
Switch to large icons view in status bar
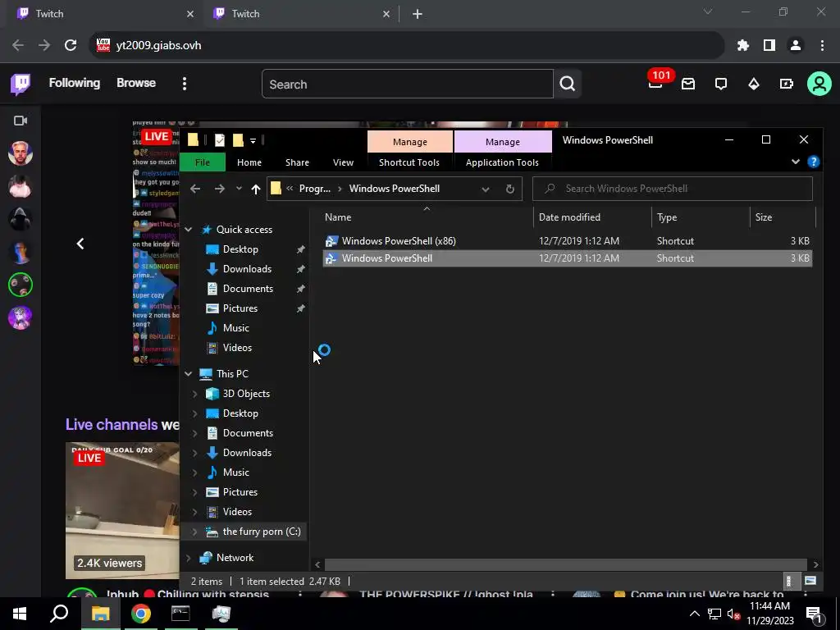pyautogui.click(x=810, y=581)
